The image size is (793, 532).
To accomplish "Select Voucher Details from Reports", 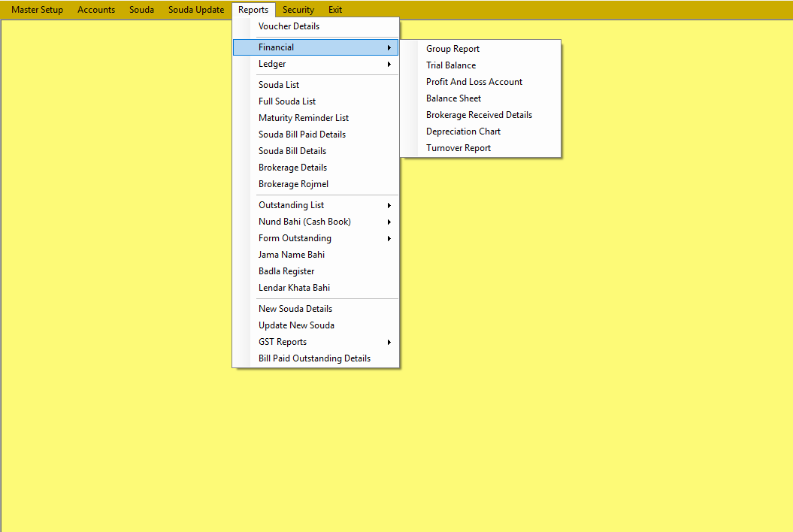I will coord(316,26).
